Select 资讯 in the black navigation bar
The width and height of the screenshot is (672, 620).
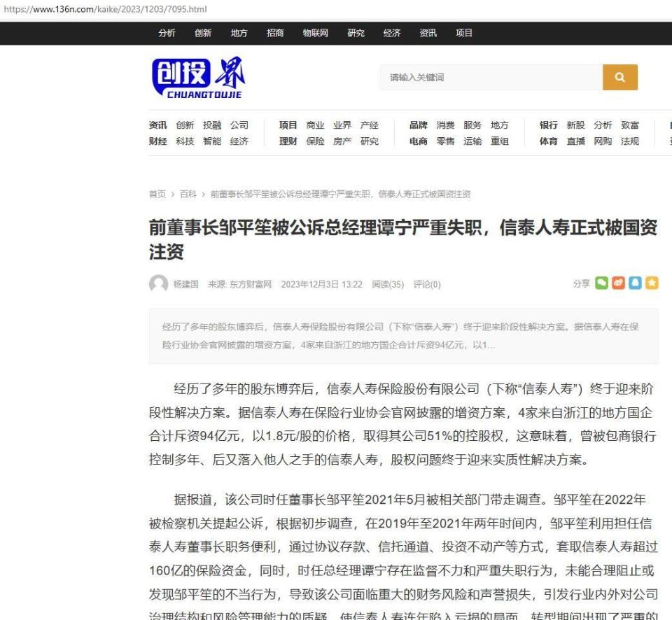click(428, 33)
